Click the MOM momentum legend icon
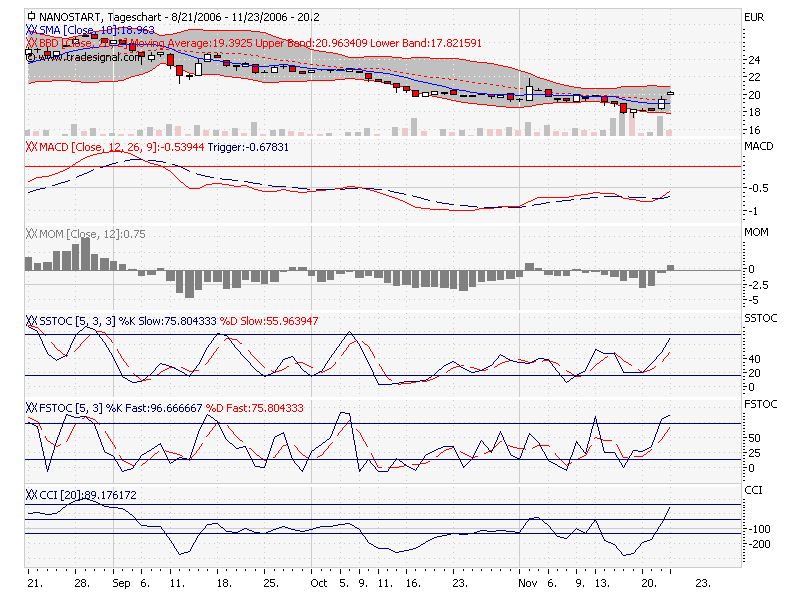 [31, 234]
